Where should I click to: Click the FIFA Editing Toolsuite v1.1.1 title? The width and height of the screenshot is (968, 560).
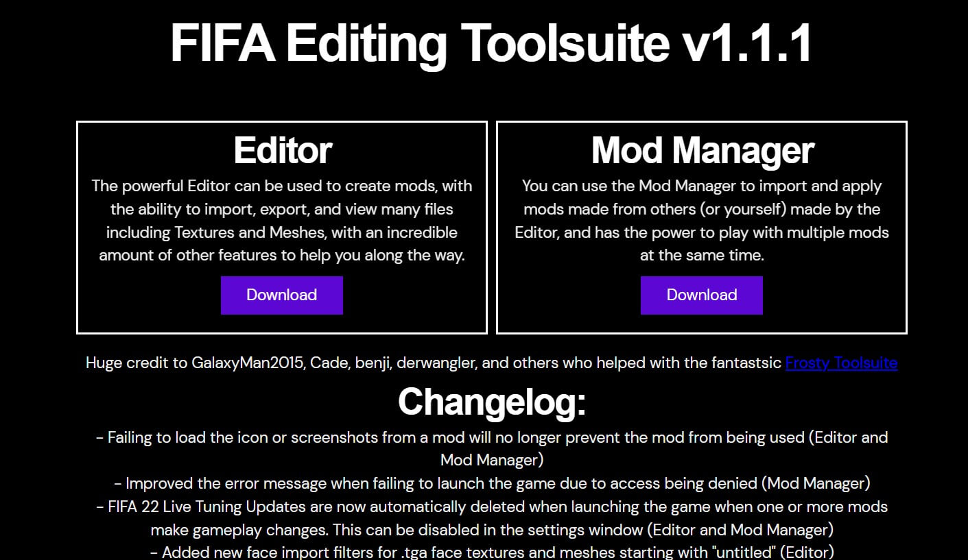click(x=491, y=43)
